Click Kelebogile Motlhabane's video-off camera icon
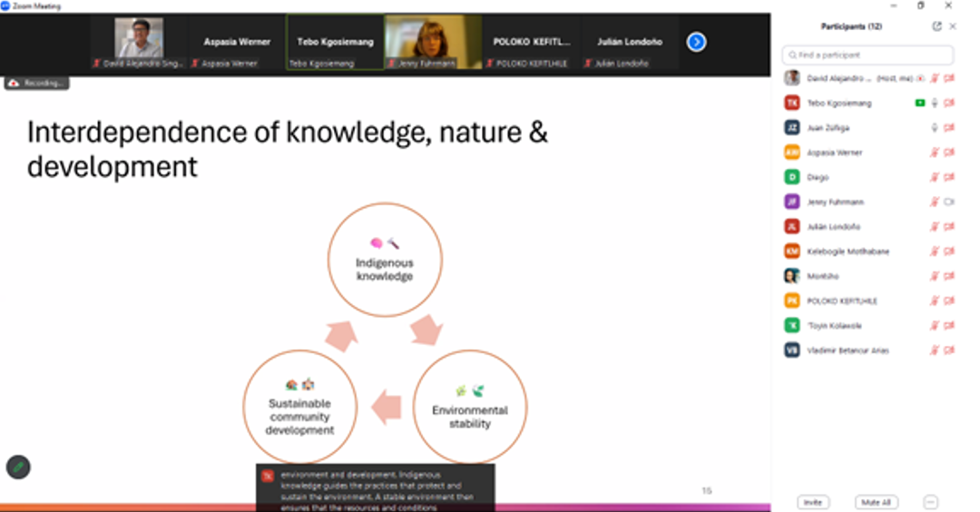This screenshot has height=512, width=980. (949, 251)
